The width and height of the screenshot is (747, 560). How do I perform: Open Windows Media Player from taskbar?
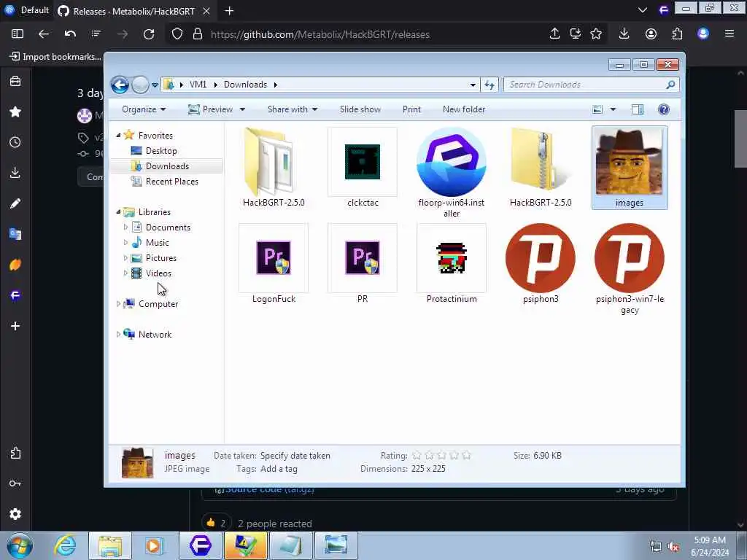pos(154,545)
